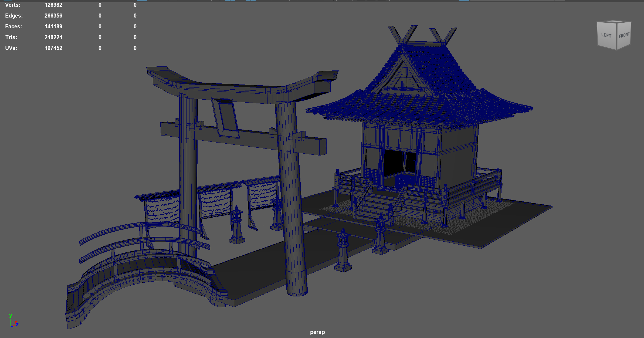Click the edge count value 266356
Screen dimensions: 644x338
click(x=53, y=16)
